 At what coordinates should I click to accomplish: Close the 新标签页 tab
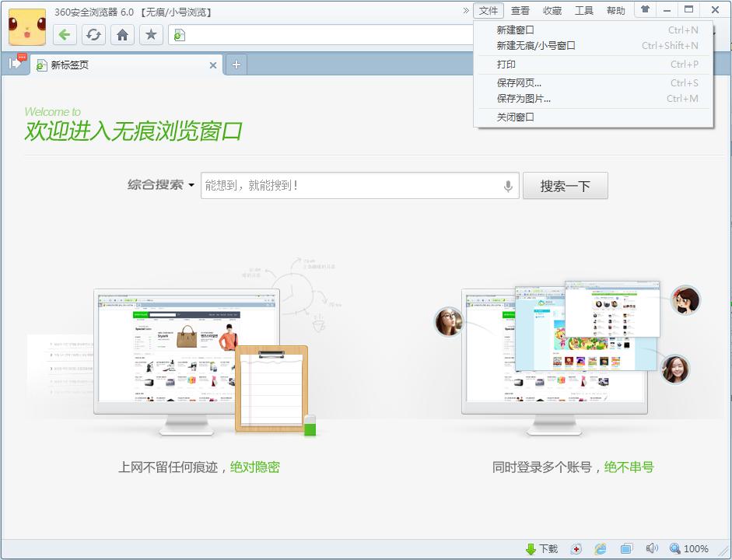(x=213, y=65)
